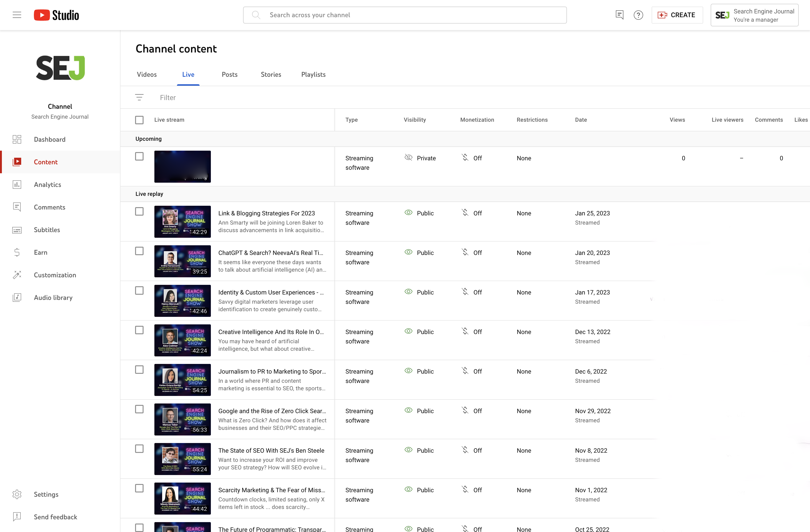
Task: Open Analytics in the sidebar
Action: (x=47, y=185)
